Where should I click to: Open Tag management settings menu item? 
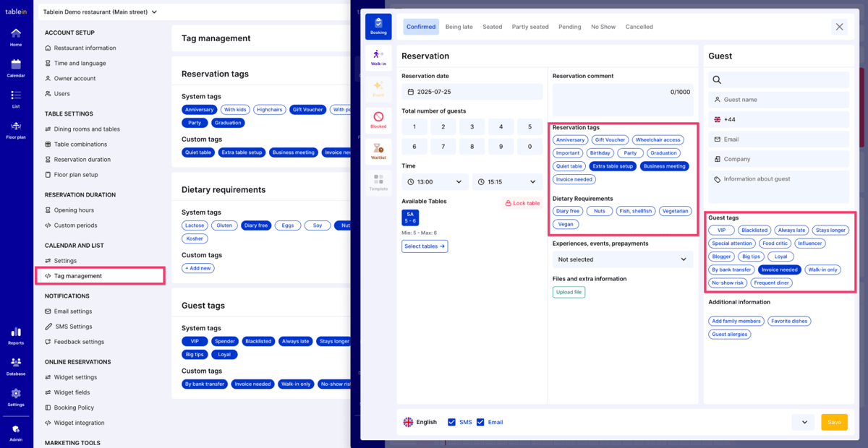click(78, 276)
